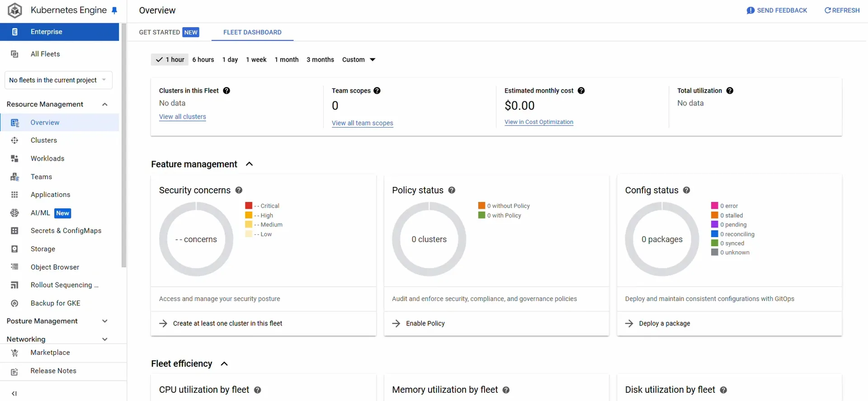
Task: Open help icon for CPU utilization by fleet
Action: tap(257, 390)
